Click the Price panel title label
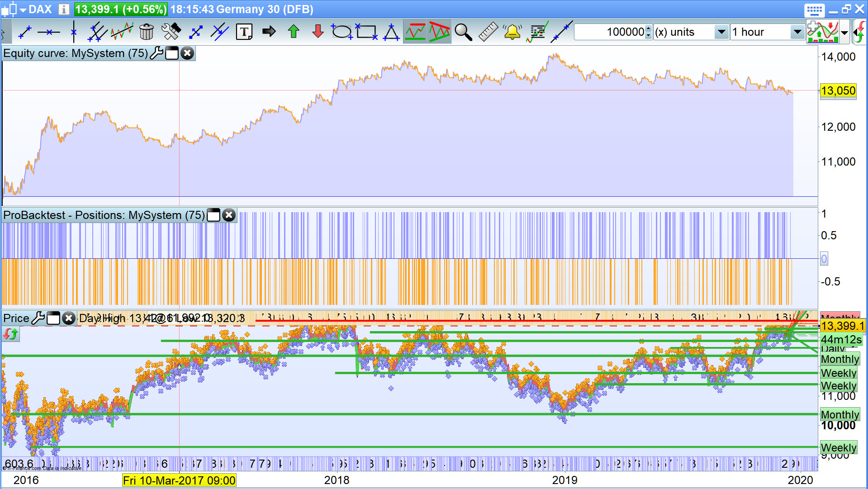Screen dimensions: 868x489 click(16, 318)
